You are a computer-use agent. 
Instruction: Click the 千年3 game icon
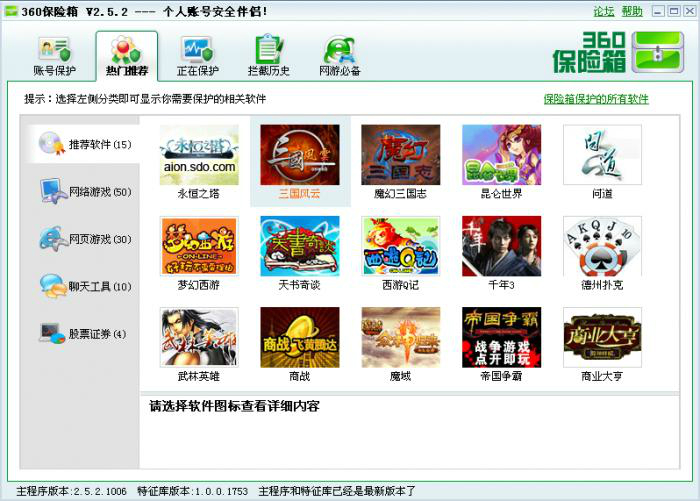click(x=501, y=246)
